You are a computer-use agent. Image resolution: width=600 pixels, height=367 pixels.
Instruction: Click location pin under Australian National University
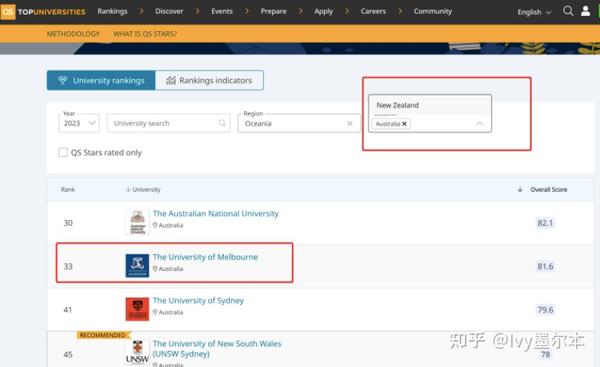(x=155, y=225)
